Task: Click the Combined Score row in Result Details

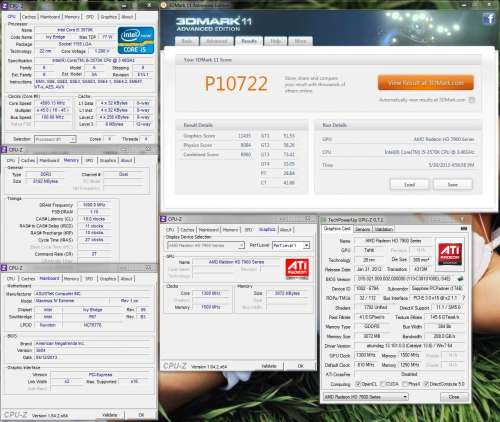Action: tap(217, 154)
